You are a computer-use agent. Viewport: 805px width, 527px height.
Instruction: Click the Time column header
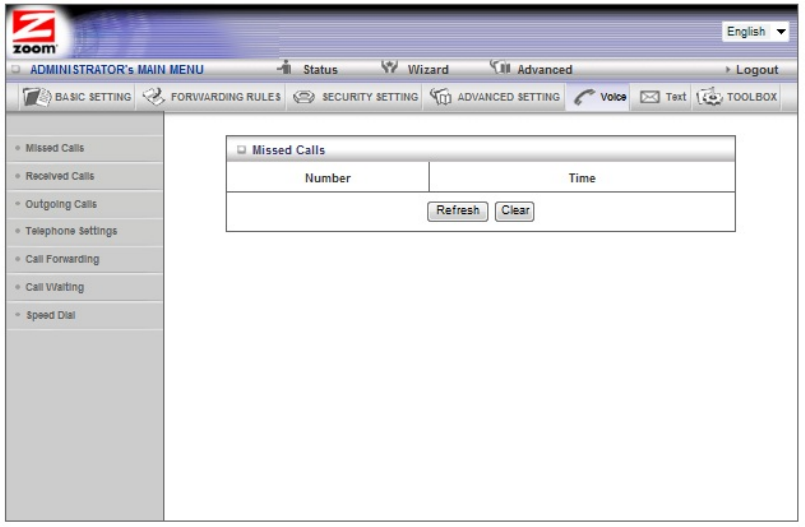(582, 178)
